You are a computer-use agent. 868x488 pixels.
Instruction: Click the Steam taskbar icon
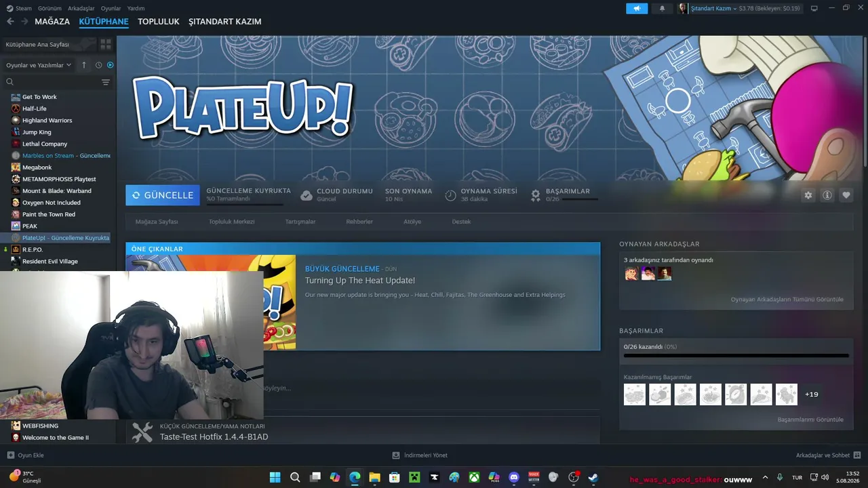pos(593,477)
